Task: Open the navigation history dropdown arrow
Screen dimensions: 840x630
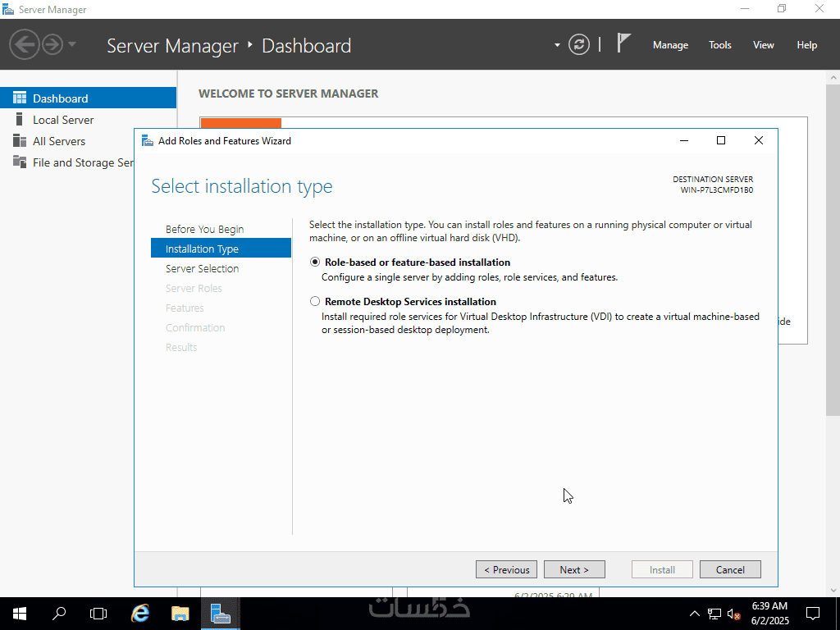Action: pyautogui.click(x=72, y=44)
